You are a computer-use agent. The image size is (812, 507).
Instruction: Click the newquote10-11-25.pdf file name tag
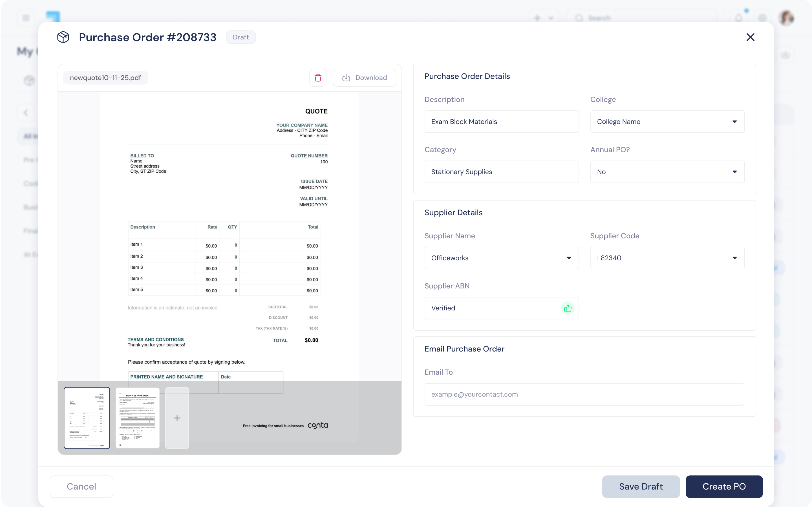(x=105, y=78)
